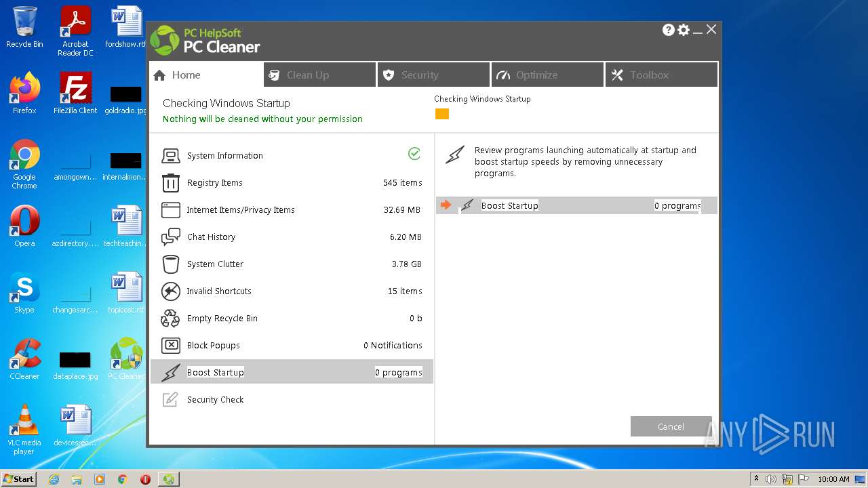Select the dataplace.jpg file on desktop
The image size is (868, 488).
tap(75, 365)
